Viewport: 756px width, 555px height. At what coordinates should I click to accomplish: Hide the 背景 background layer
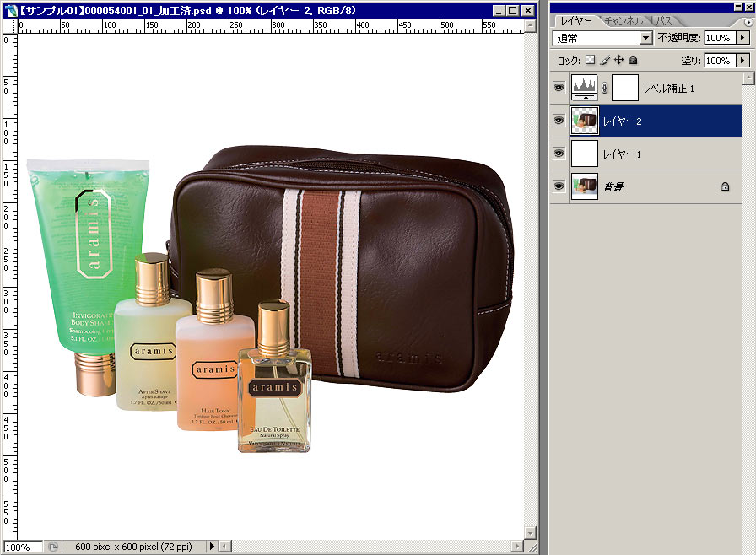[559, 186]
